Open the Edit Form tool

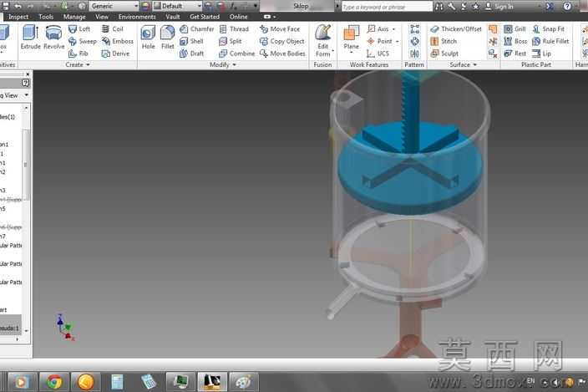coord(323,40)
